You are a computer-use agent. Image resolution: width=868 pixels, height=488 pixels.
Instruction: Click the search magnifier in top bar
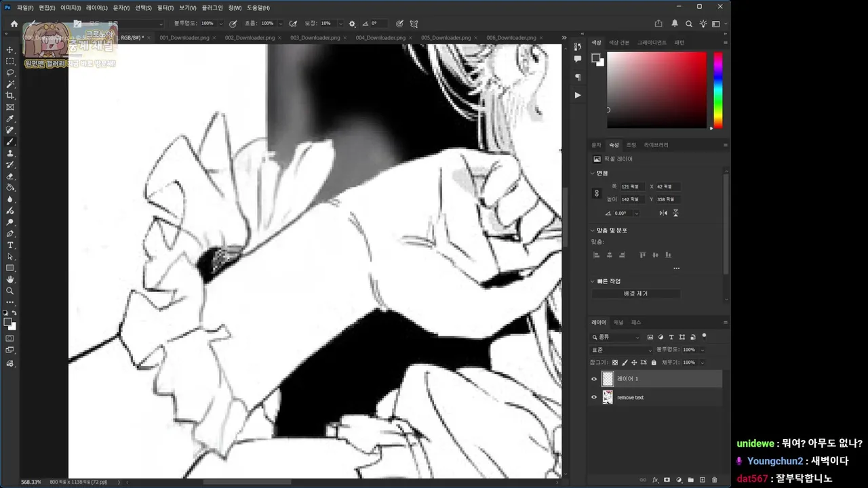[689, 24]
